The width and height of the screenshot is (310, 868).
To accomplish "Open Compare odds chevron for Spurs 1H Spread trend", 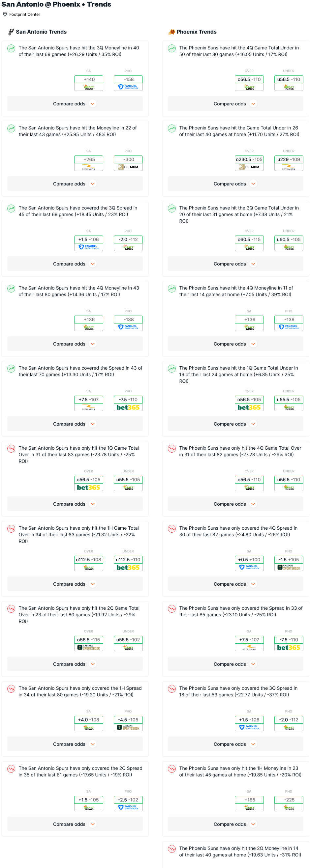I will 93,744.
